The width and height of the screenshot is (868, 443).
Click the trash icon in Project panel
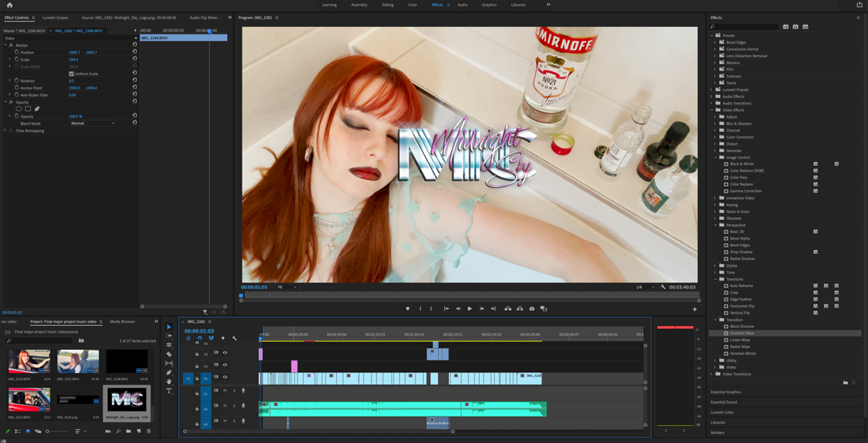(149, 431)
